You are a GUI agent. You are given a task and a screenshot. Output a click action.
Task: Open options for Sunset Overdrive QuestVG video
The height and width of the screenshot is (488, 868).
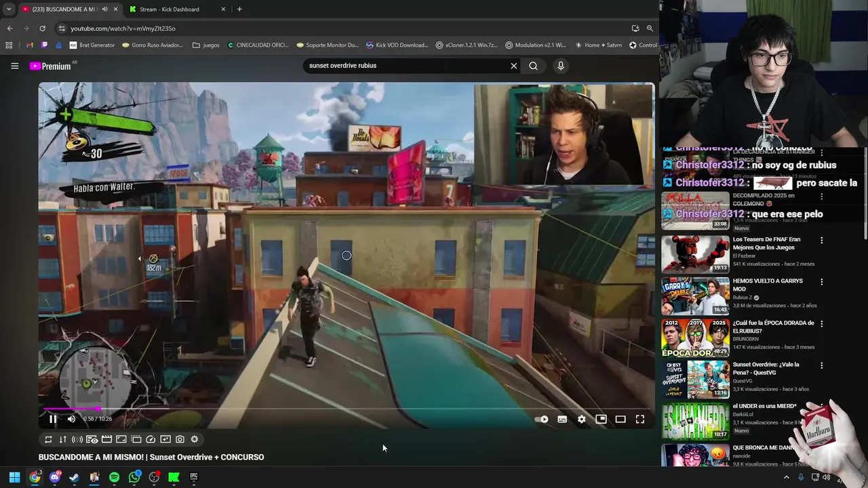click(x=821, y=365)
